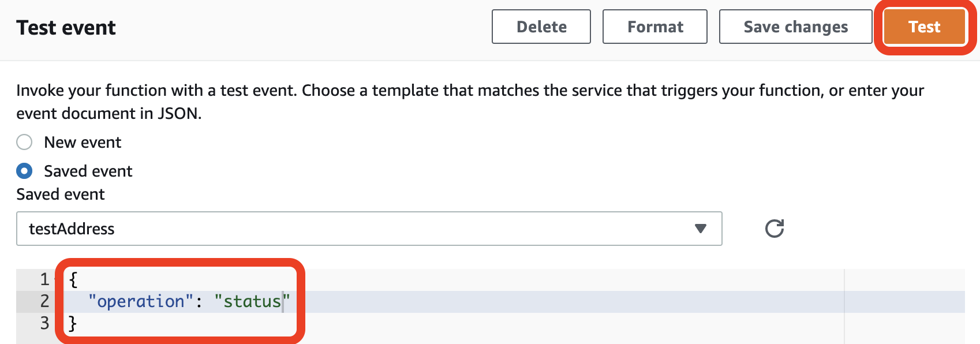Select the Saved event radio button

point(24,171)
